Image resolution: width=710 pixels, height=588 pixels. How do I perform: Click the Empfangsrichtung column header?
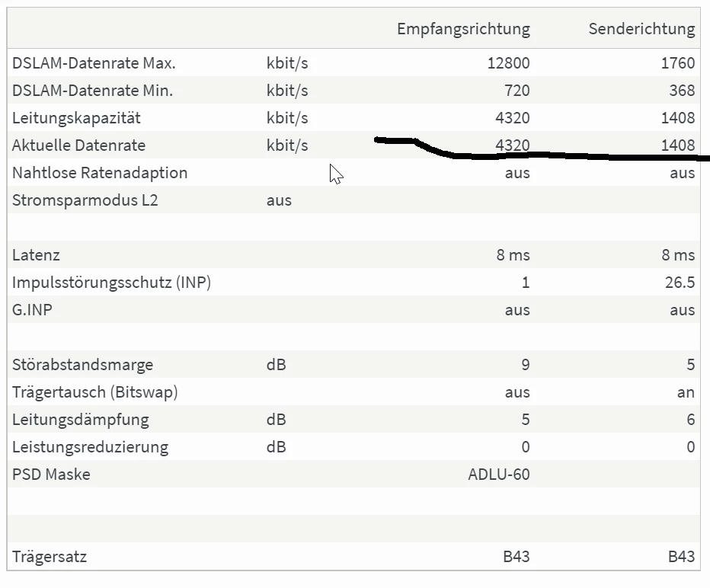click(463, 29)
